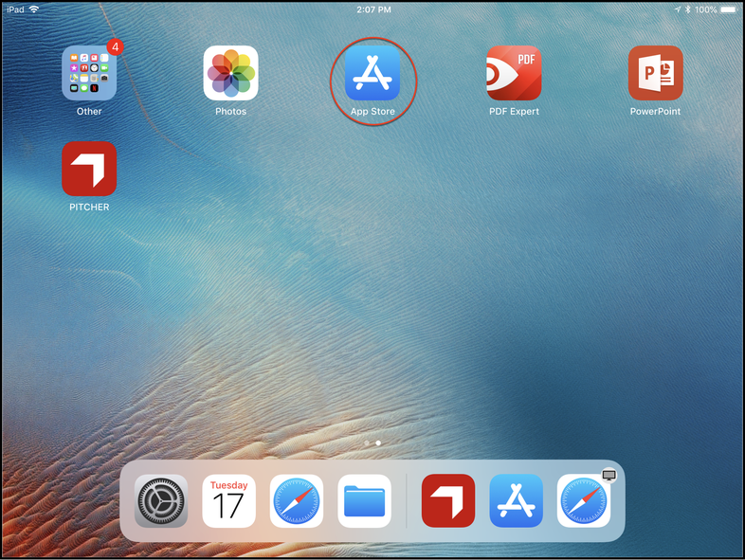Launch the Photos app

click(230, 74)
